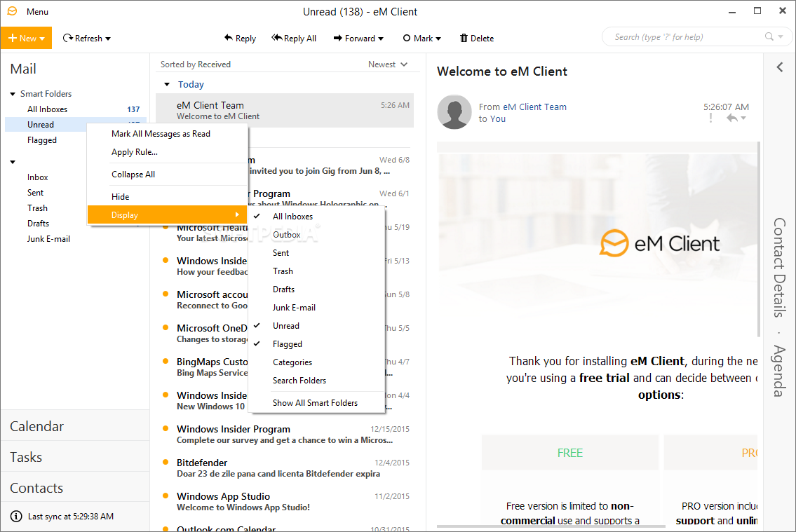The height and width of the screenshot is (532, 796).
Task: Click the eM Client Team sender link
Action: point(534,107)
